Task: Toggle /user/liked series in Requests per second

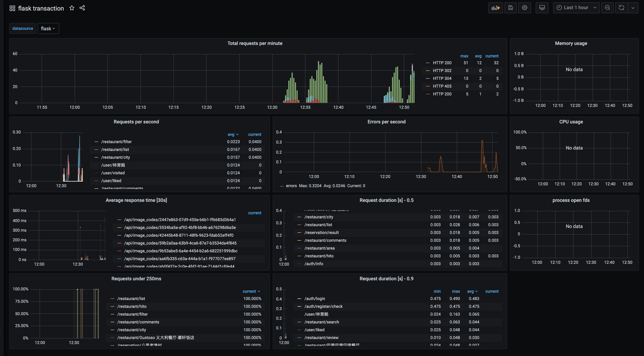Action: click(111, 181)
